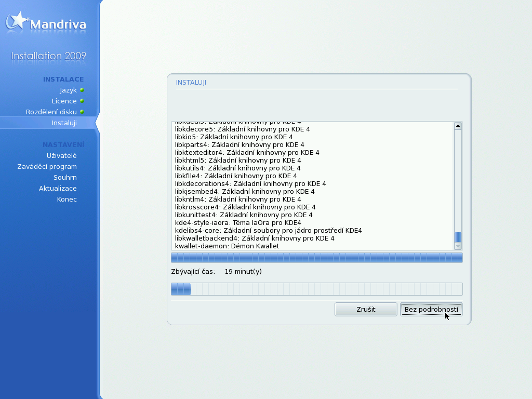Click the INSTALUJI dialog heading
Screen dimensions: 532x399
191,83
